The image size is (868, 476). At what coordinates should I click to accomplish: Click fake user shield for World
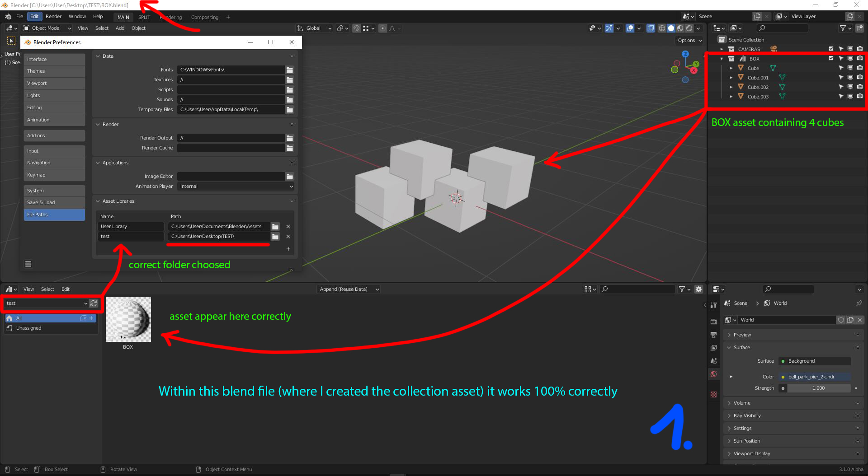click(x=841, y=320)
